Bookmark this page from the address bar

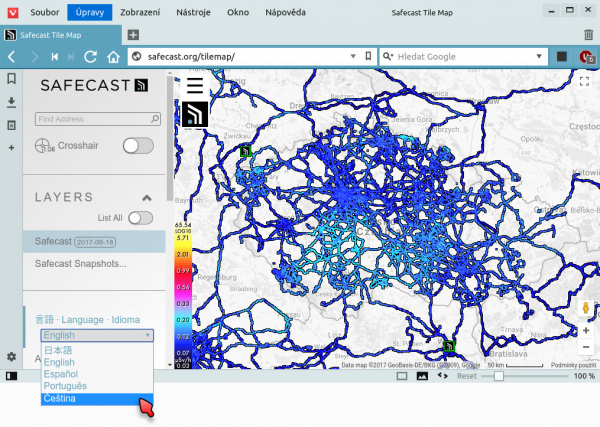[368, 57]
